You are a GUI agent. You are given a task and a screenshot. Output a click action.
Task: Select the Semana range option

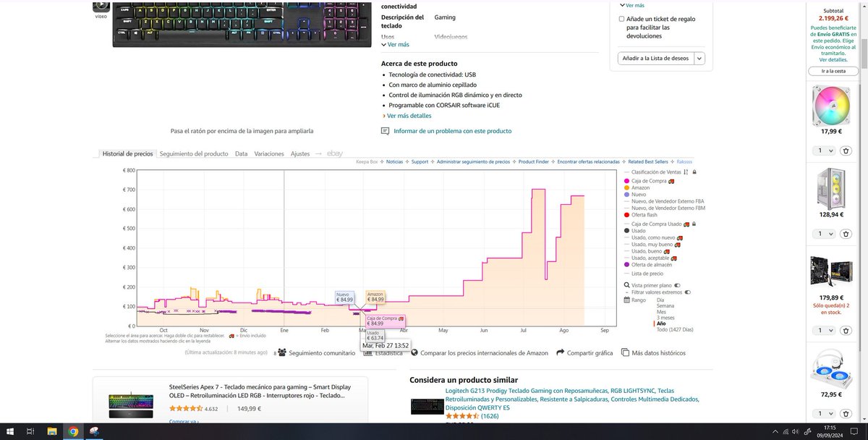pos(666,305)
